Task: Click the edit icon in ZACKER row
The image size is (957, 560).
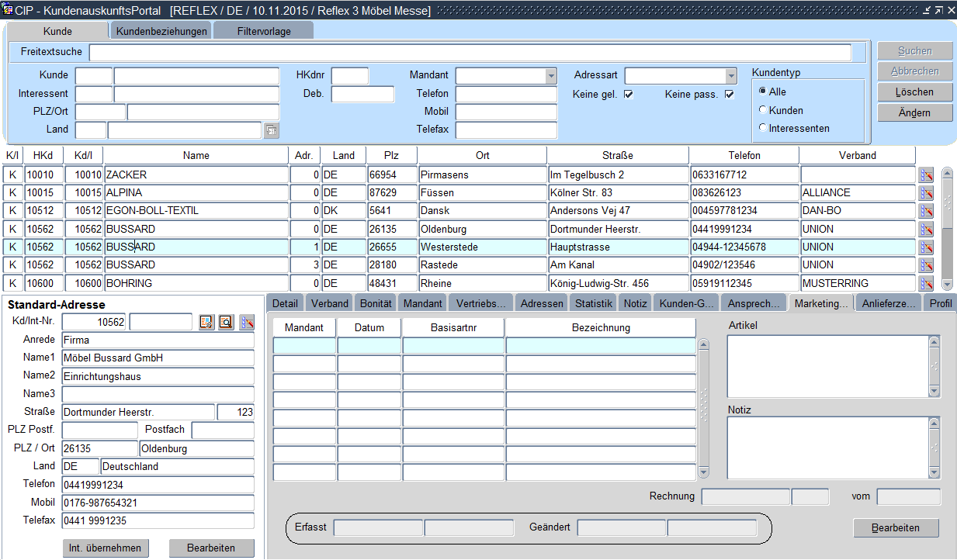Action: pos(926,175)
